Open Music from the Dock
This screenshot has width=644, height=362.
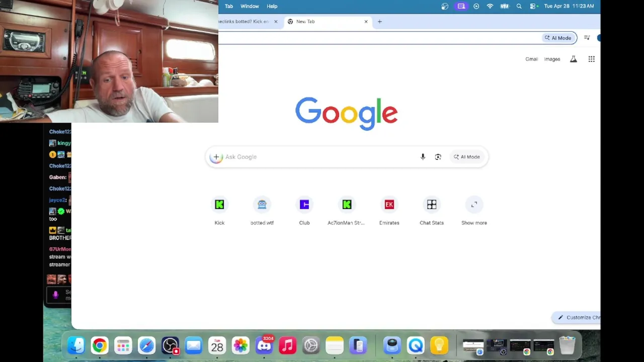coord(287,345)
